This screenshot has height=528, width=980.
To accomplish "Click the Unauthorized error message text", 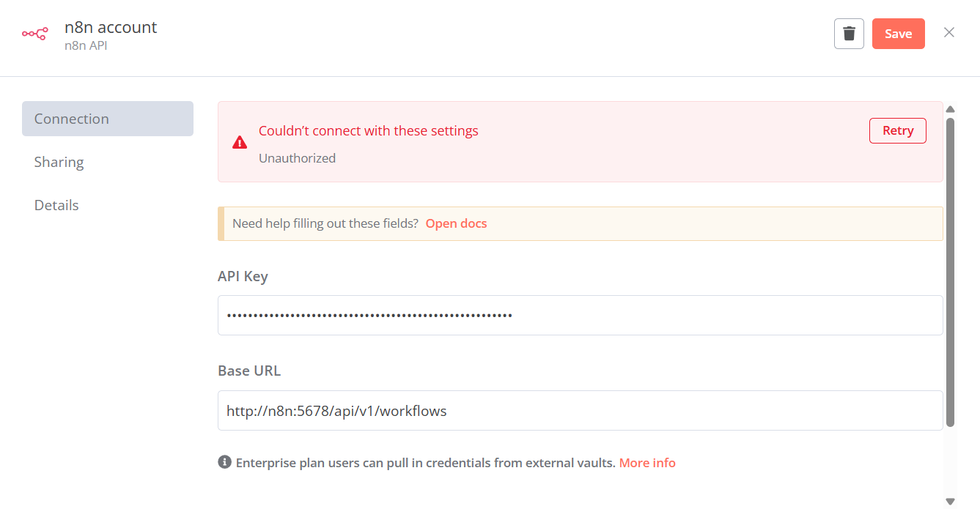I will click(297, 158).
